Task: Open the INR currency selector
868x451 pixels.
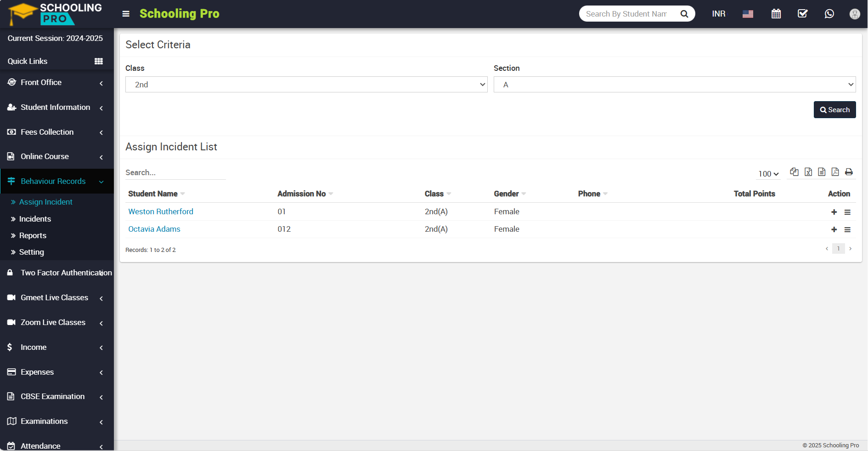Action: pyautogui.click(x=719, y=14)
